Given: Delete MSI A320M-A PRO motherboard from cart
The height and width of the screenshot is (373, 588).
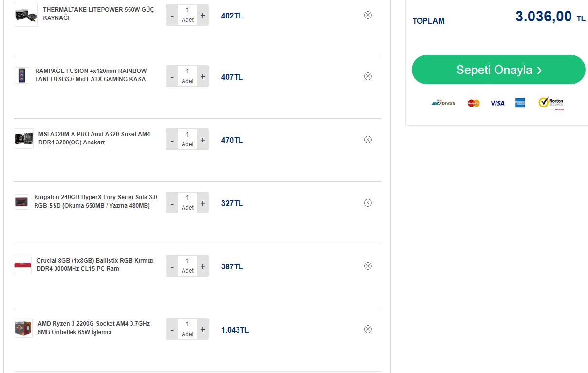Looking at the screenshot, I should [368, 140].
